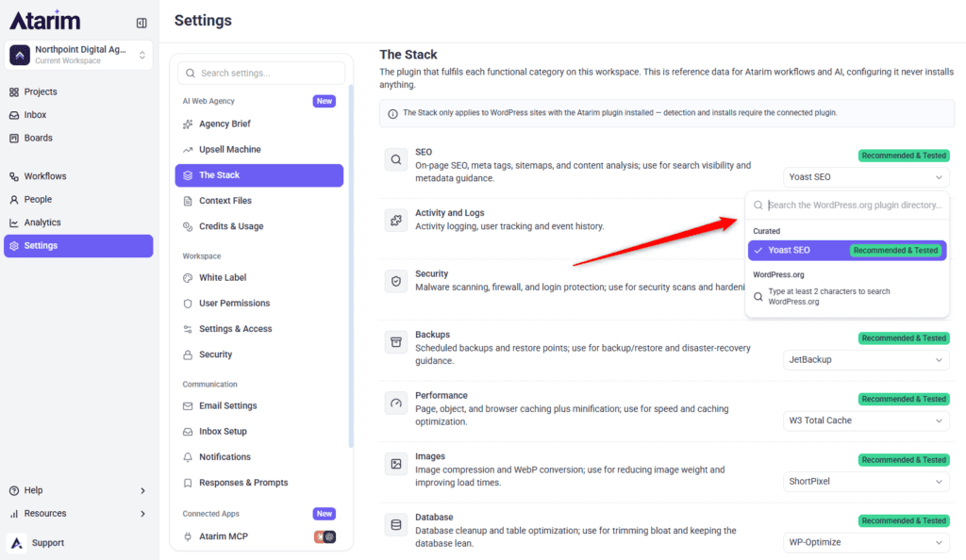Click the SEO magnifier category icon
Viewport: 966px width, 560px height.
tap(396, 160)
